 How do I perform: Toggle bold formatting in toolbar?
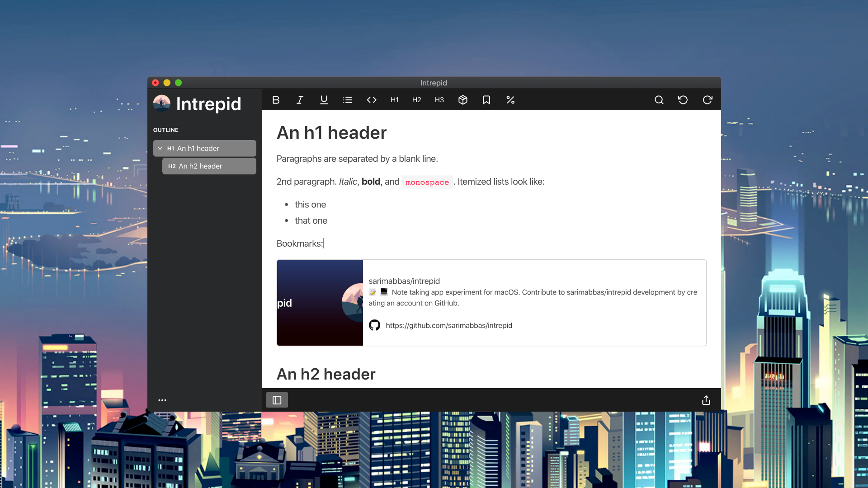(276, 100)
